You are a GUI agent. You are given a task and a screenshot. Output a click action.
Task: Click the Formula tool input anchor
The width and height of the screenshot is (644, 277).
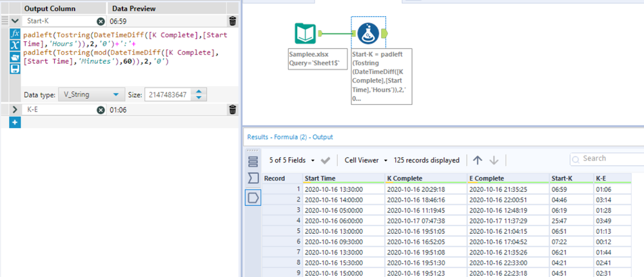[353, 33]
